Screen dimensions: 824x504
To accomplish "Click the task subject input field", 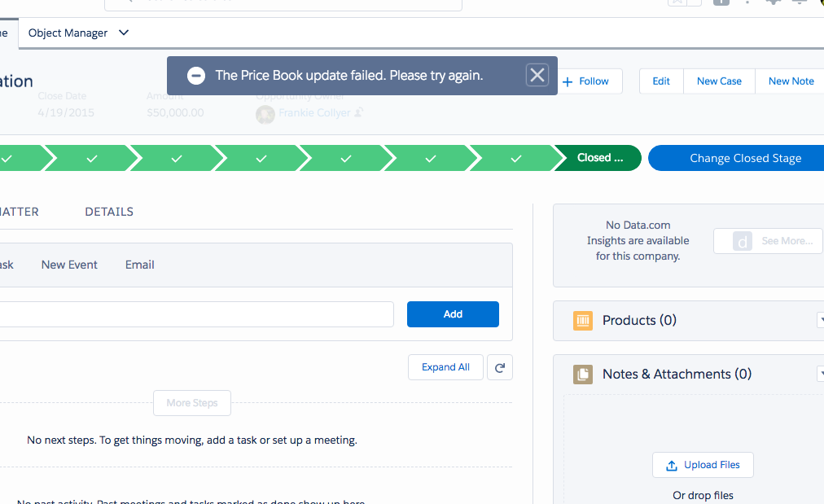I will click(x=195, y=314).
